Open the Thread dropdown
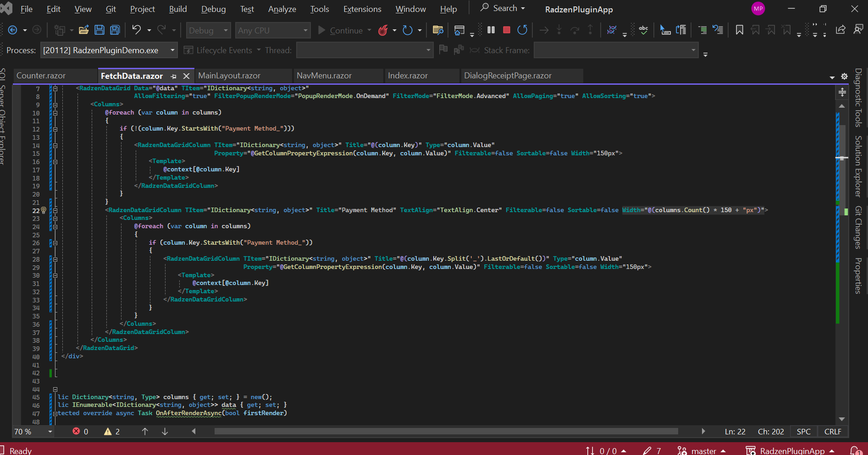This screenshot has height=455, width=868. click(365, 50)
